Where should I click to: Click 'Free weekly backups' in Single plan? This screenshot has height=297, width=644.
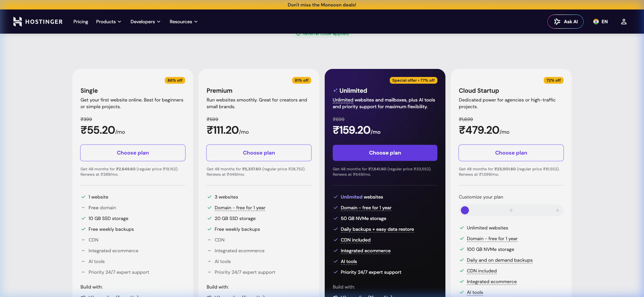tap(111, 229)
